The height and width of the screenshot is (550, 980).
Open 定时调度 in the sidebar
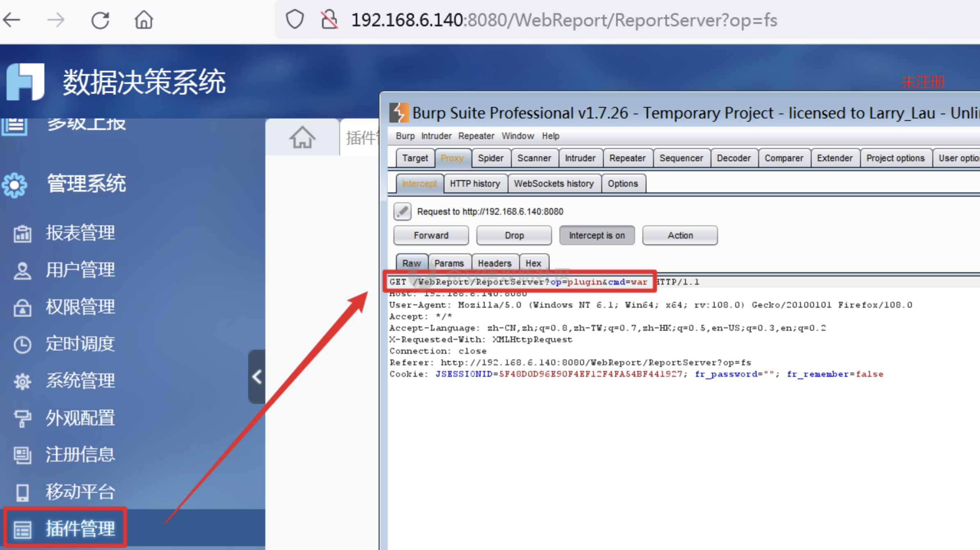click(x=81, y=344)
